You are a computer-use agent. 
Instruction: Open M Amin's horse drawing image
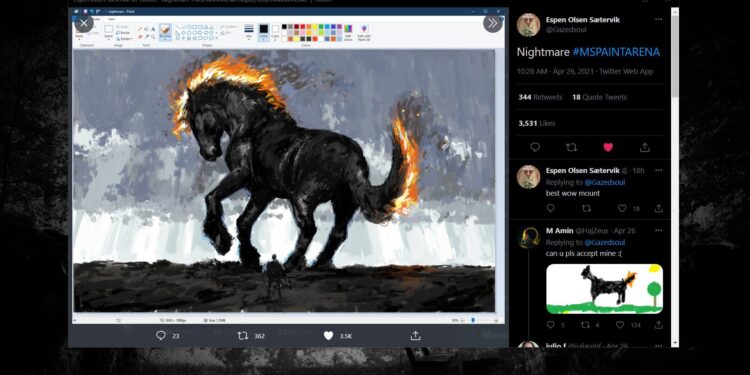click(x=604, y=289)
